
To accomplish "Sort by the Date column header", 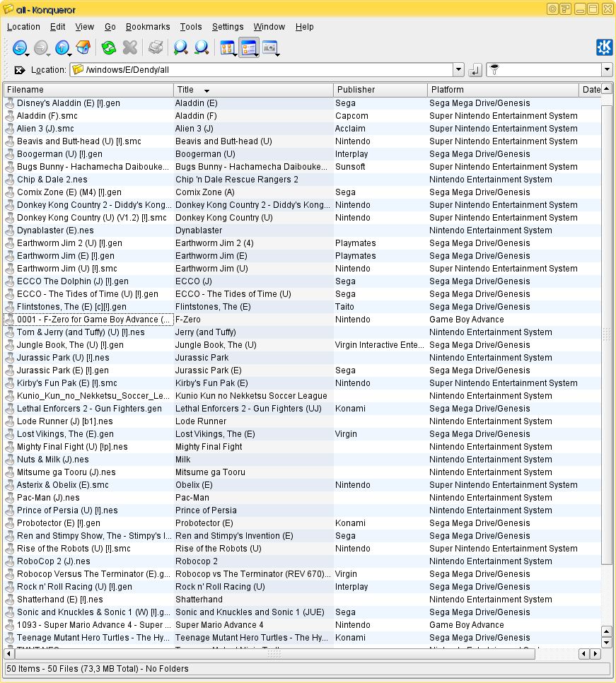I will tap(591, 90).
